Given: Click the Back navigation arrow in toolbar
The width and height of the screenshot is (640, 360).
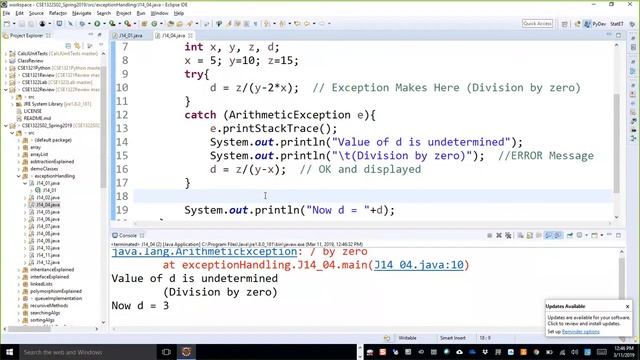Looking at the screenshot, I should point(307,24).
